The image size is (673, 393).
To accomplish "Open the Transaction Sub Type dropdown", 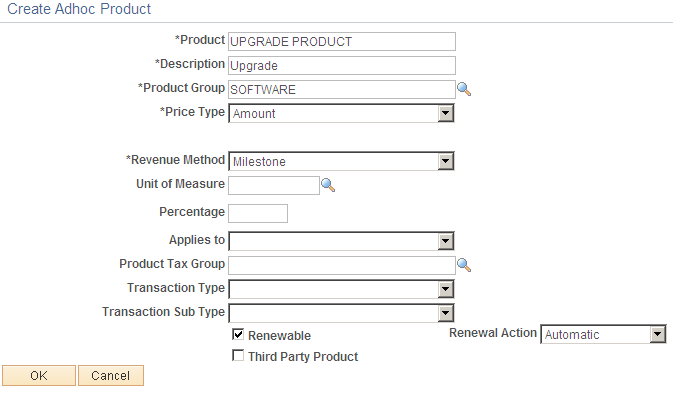I will point(341,313).
